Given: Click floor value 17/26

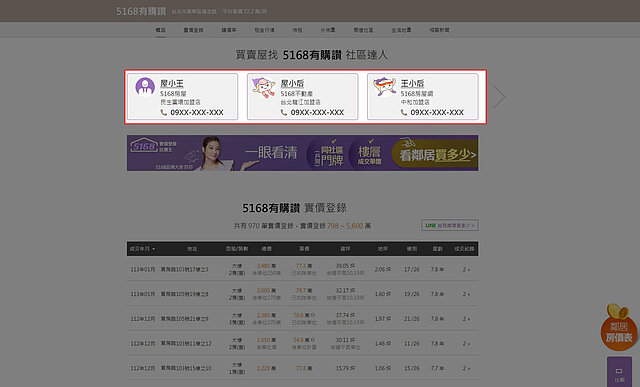Looking at the screenshot, I should 411,269.
